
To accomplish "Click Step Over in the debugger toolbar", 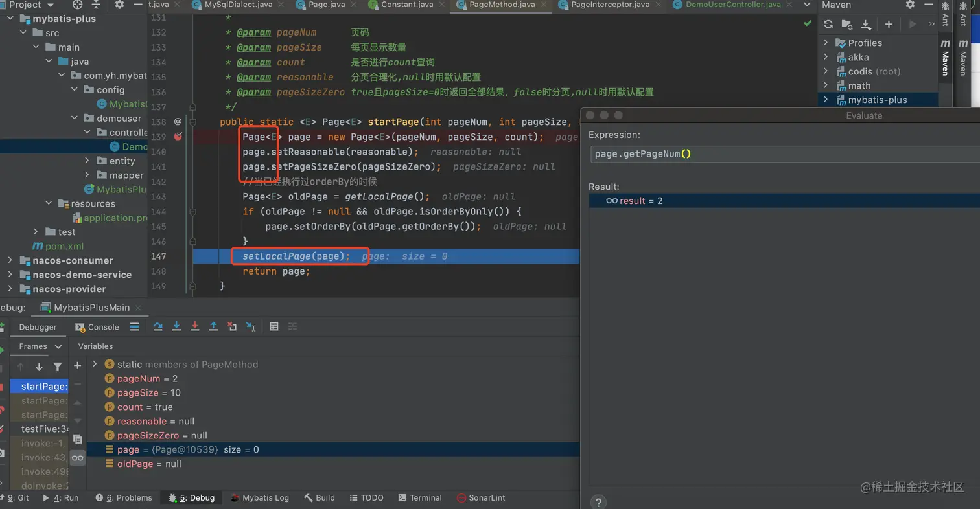I will coord(157,326).
